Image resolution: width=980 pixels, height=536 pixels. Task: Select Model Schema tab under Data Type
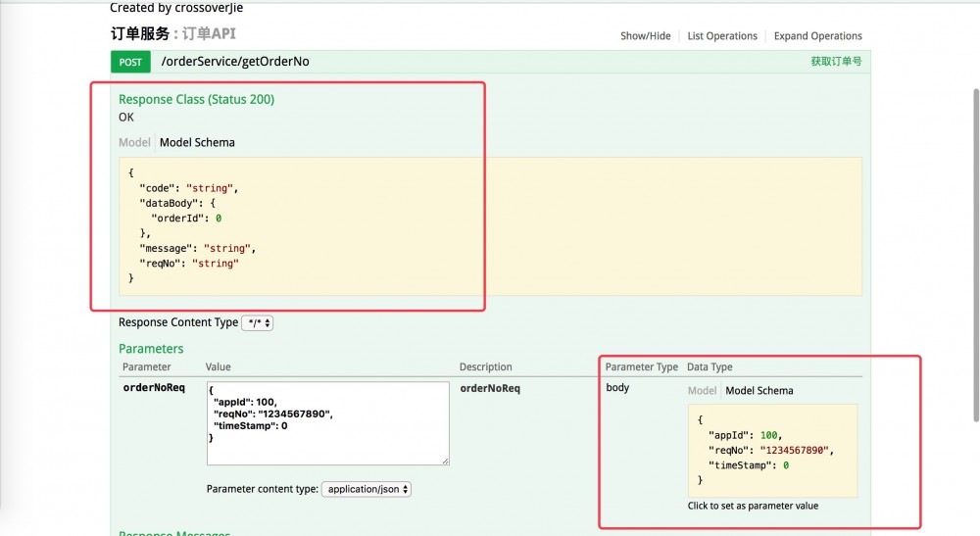click(759, 391)
